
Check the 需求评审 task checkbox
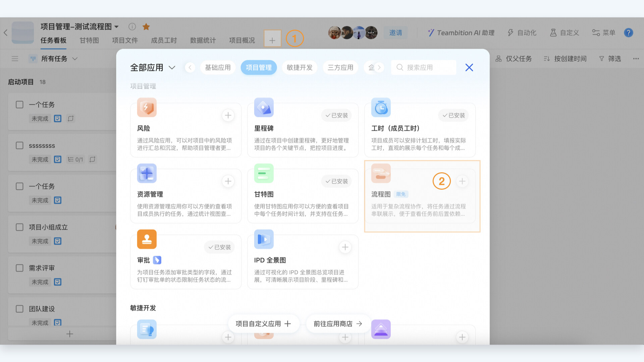coord(19,268)
